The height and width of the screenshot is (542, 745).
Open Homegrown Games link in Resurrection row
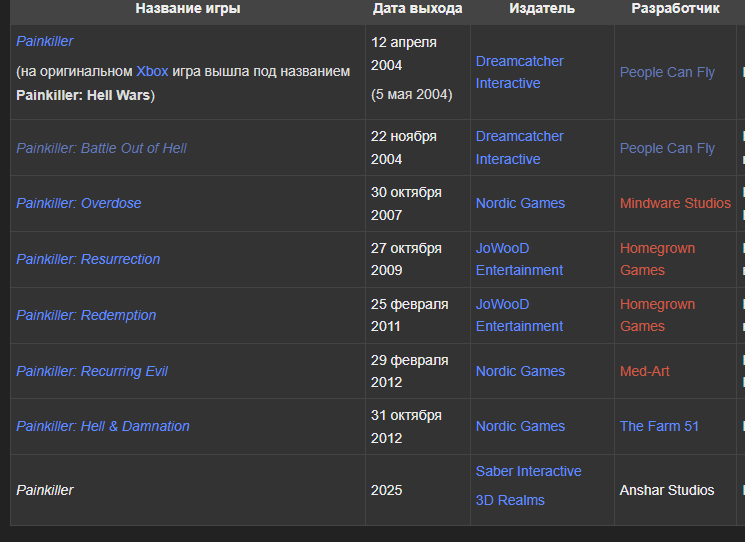tap(657, 259)
